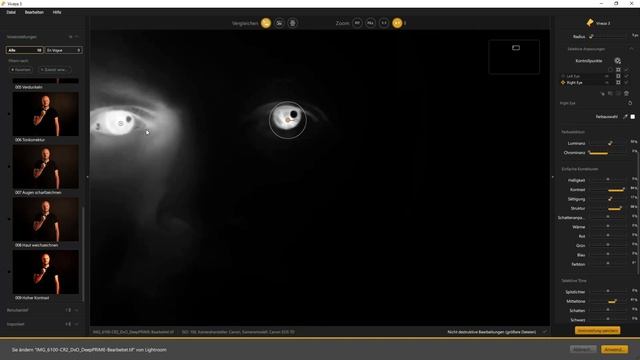This screenshot has height=360, width=640.
Task: Collapse the Voreinstellungen panel header
Action: (x=77, y=37)
